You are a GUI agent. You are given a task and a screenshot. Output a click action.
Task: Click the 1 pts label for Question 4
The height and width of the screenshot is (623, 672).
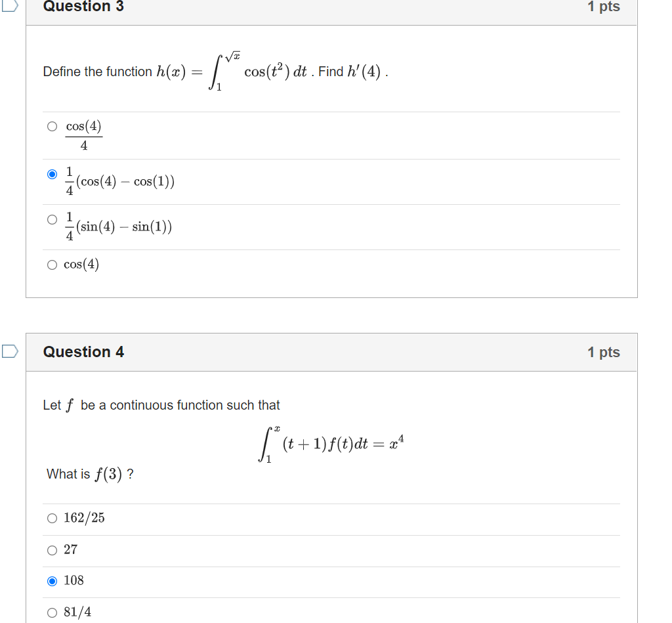pyautogui.click(x=604, y=352)
